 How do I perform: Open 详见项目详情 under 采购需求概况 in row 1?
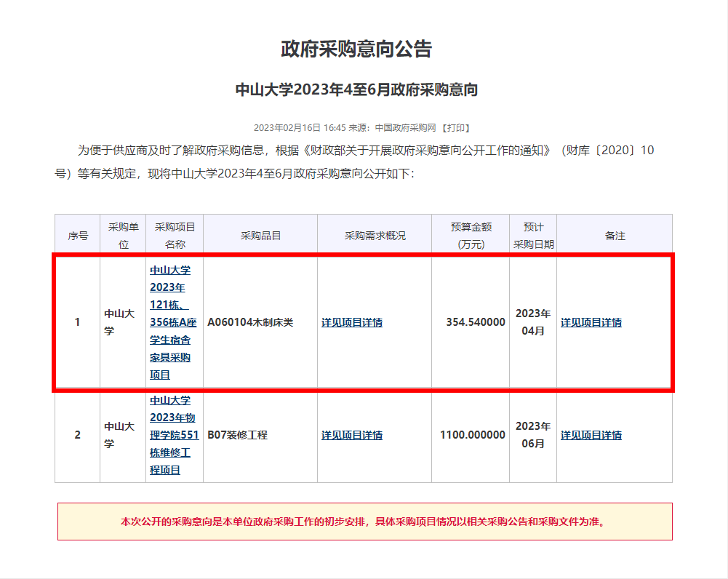pyautogui.click(x=351, y=322)
